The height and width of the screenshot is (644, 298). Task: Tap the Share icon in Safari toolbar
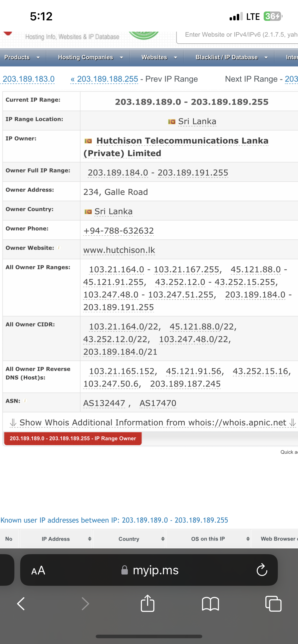click(x=148, y=603)
